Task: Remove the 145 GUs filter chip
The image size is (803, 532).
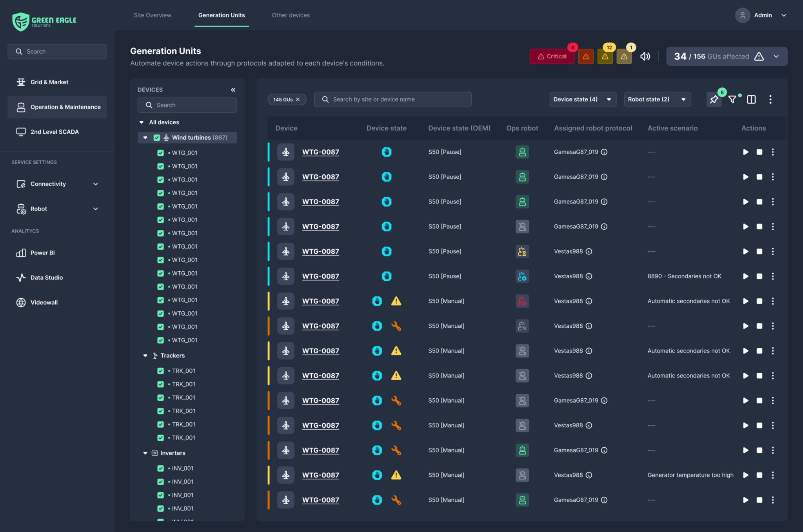Action: point(298,100)
